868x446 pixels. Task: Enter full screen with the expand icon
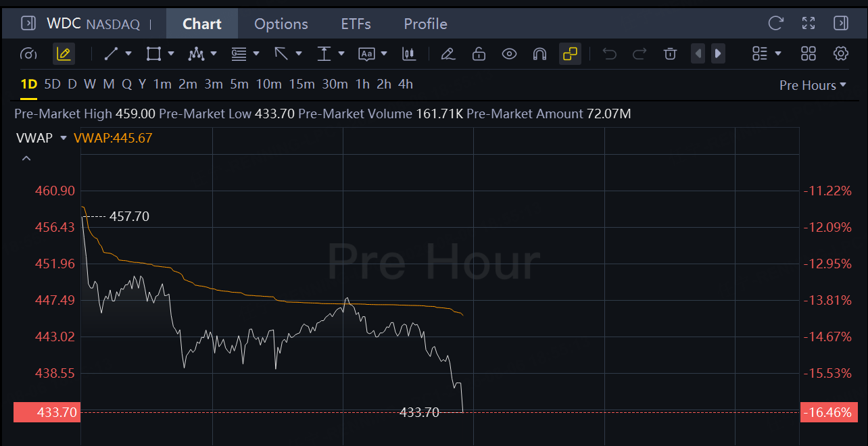pos(809,24)
